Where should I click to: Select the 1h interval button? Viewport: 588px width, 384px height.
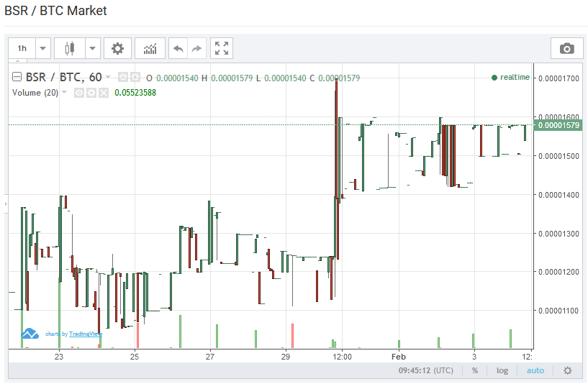[x=22, y=48]
